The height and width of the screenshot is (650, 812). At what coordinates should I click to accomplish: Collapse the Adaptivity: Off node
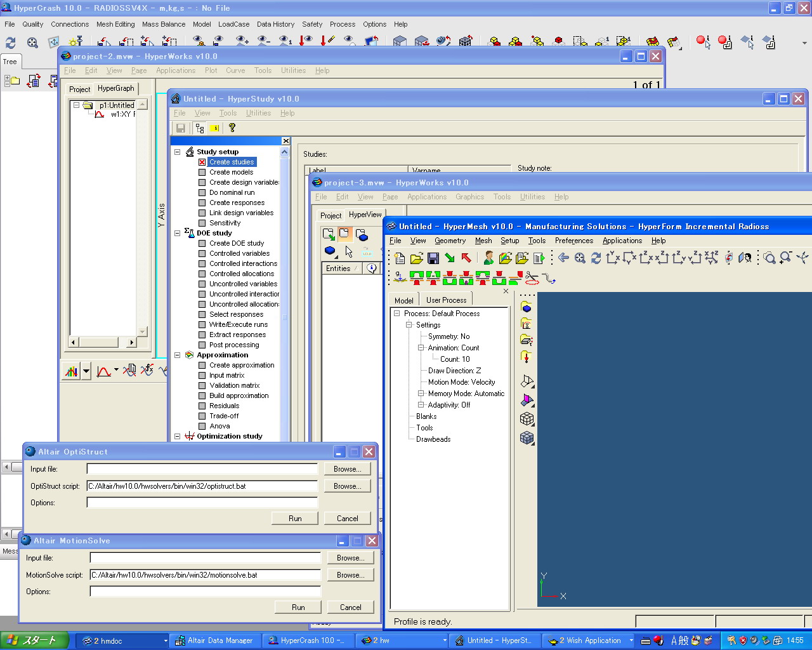click(x=421, y=404)
